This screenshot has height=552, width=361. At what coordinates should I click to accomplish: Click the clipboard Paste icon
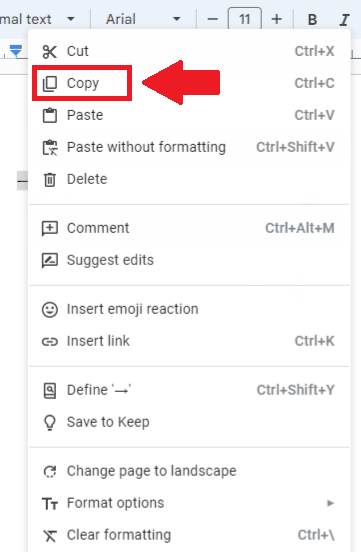tap(49, 115)
